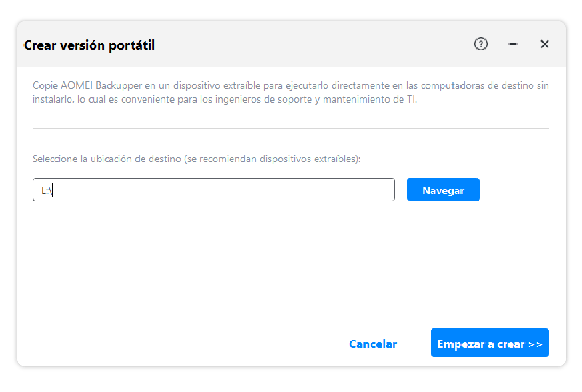Screen dimensions: 582x392
Task: Focus the destination path input field
Action: pyautogui.click(x=213, y=190)
